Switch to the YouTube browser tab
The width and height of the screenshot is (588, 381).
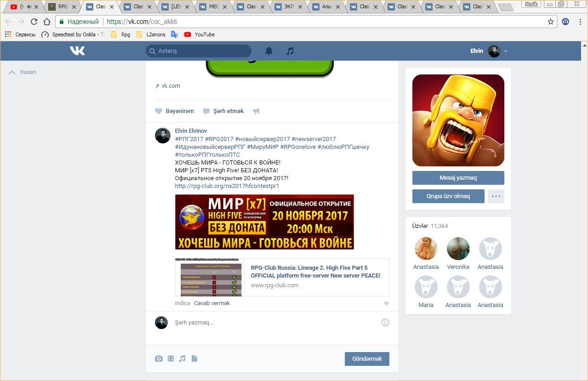click(x=24, y=6)
